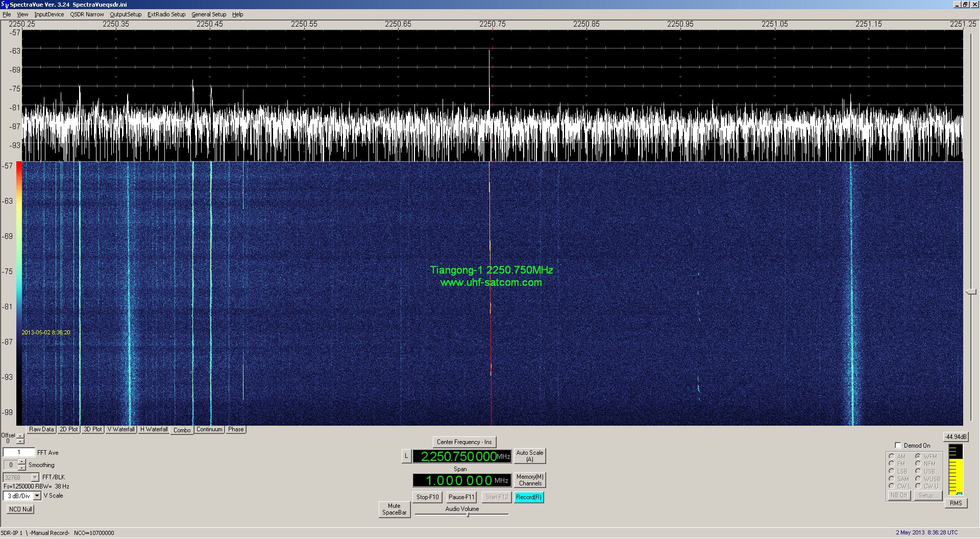Open the File menu
The image size is (980, 539).
pos(7,14)
